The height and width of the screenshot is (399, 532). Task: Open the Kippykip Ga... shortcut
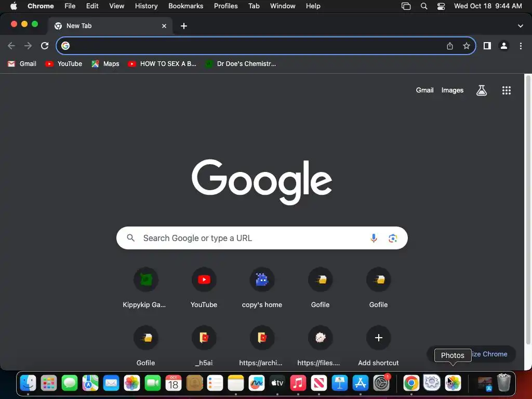coord(145,288)
